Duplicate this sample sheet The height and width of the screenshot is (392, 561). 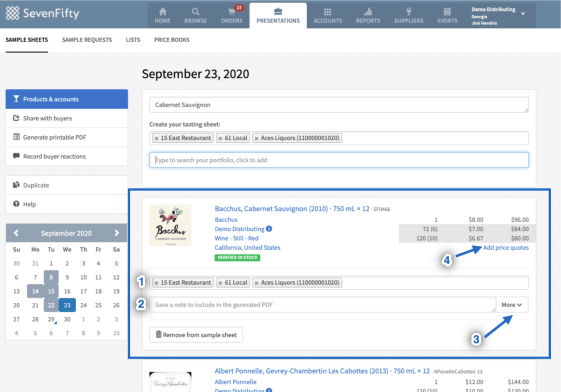[67, 185]
